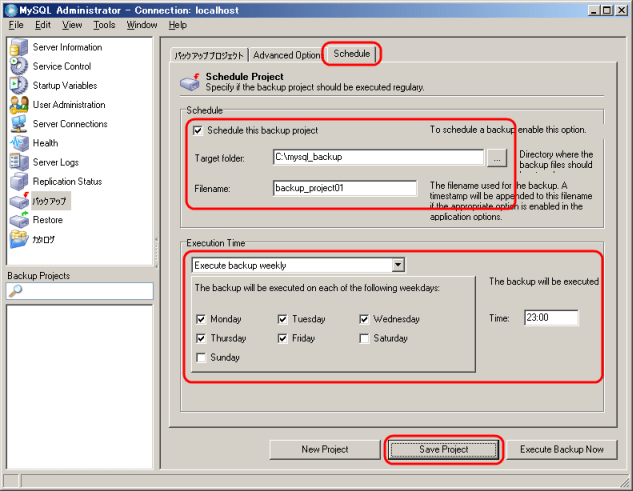This screenshot has height=491, width=633.
Task: Select the Service Control icon
Action: [x=18, y=66]
